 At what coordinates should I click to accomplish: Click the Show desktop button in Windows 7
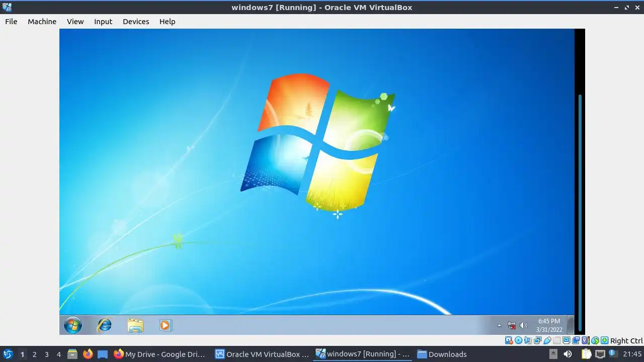pyautogui.click(x=571, y=325)
